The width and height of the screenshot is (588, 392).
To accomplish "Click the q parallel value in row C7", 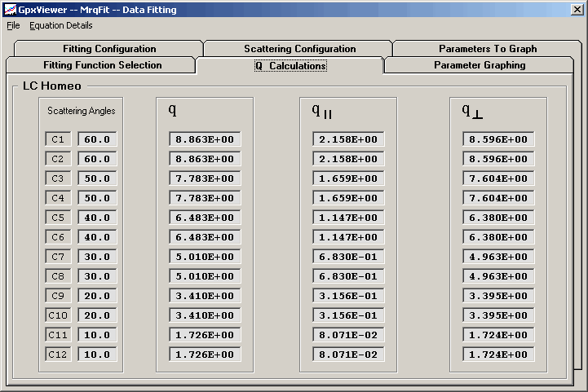I will click(x=348, y=257).
